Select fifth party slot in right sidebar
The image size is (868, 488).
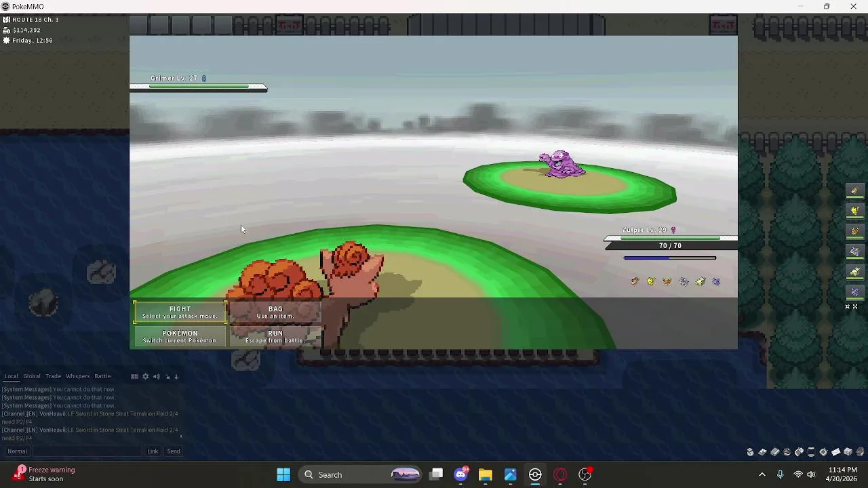[x=854, y=272]
